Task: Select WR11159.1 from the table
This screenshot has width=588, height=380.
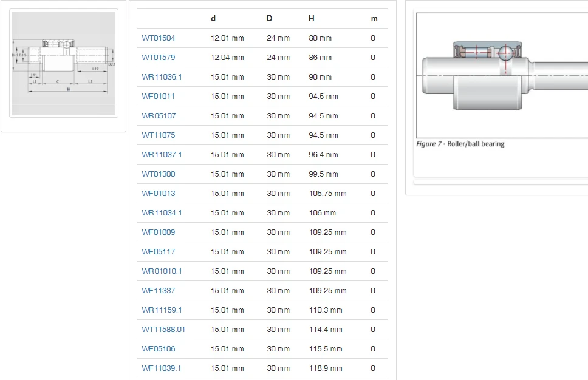Action: [162, 310]
